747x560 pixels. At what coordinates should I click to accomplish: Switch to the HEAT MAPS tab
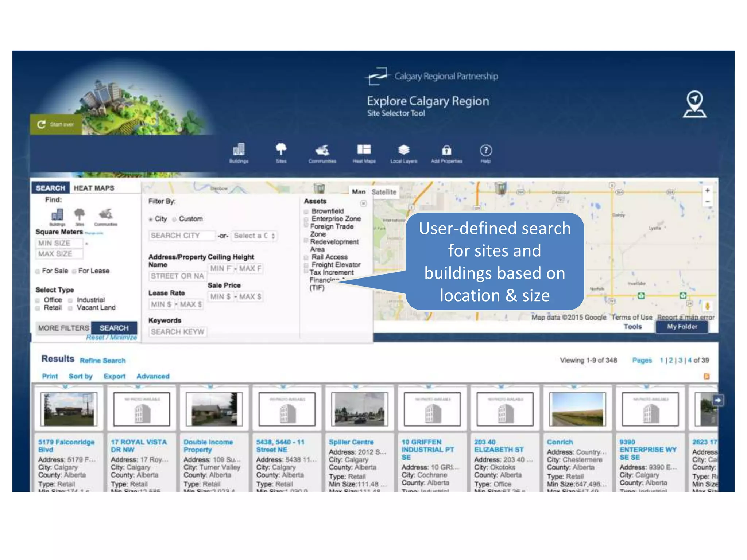tap(94, 188)
